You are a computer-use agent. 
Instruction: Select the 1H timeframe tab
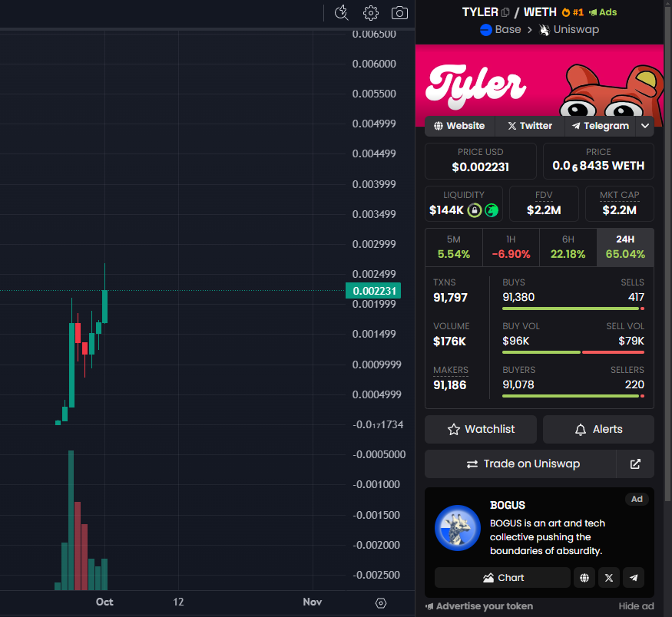[x=511, y=247]
